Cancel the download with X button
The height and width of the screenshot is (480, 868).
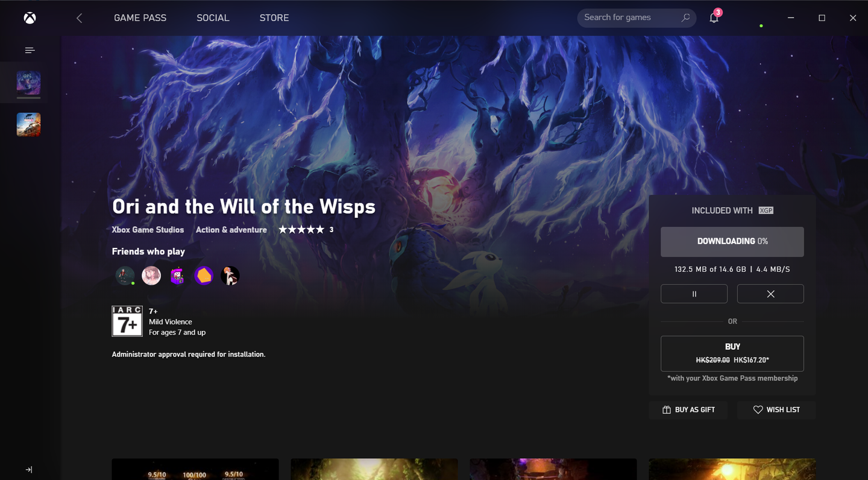pyautogui.click(x=770, y=294)
